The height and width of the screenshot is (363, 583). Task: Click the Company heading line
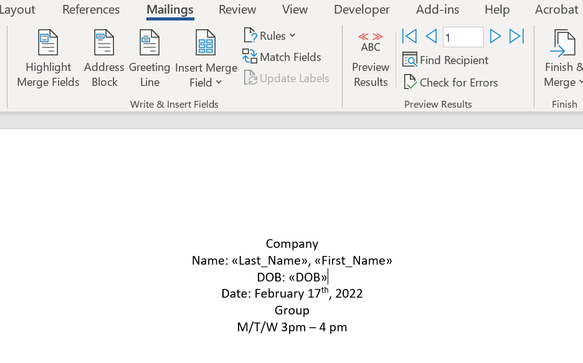[x=292, y=244]
